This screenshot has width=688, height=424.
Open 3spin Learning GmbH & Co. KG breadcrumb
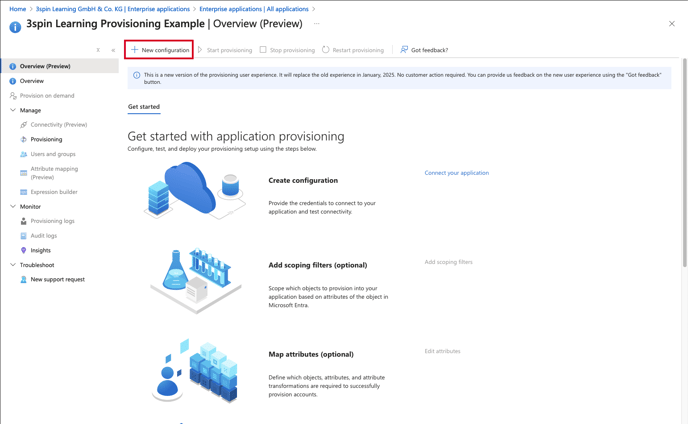coord(113,9)
